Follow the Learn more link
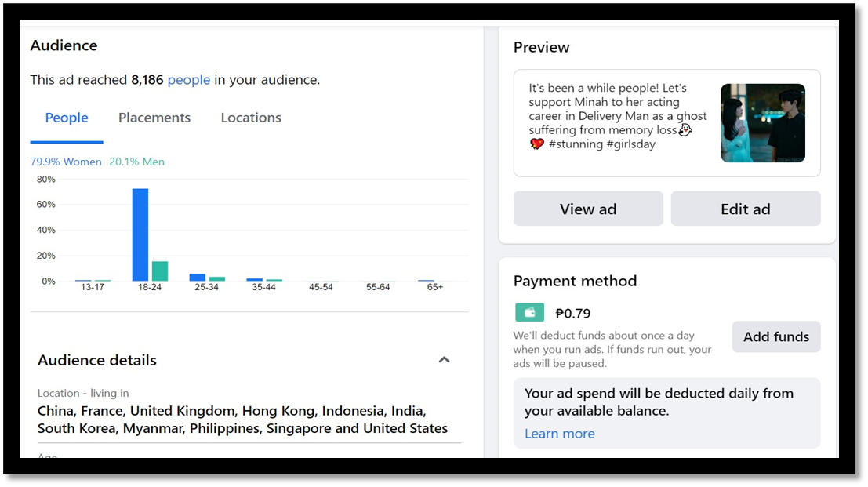The width and height of the screenshot is (868, 487). click(x=559, y=434)
